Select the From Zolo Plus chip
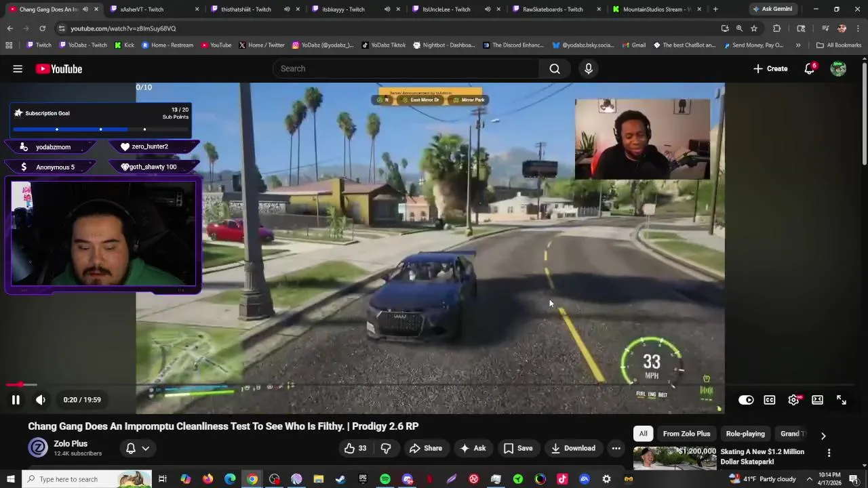Image resolution: width=868 pixels, height=488 pixels. pos(686,434)
